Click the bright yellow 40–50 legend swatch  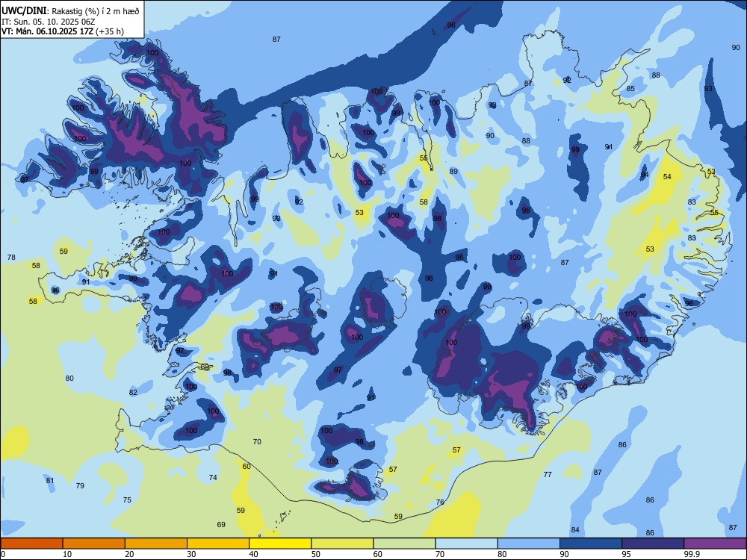(280, 544)
